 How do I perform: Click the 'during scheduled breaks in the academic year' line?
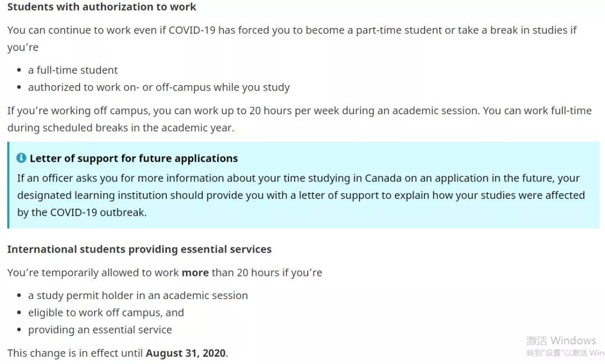point(121,128)
